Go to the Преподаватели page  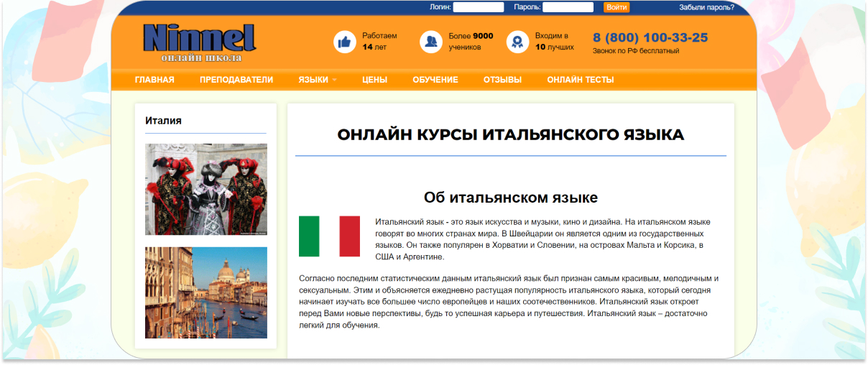coord(236,80)
